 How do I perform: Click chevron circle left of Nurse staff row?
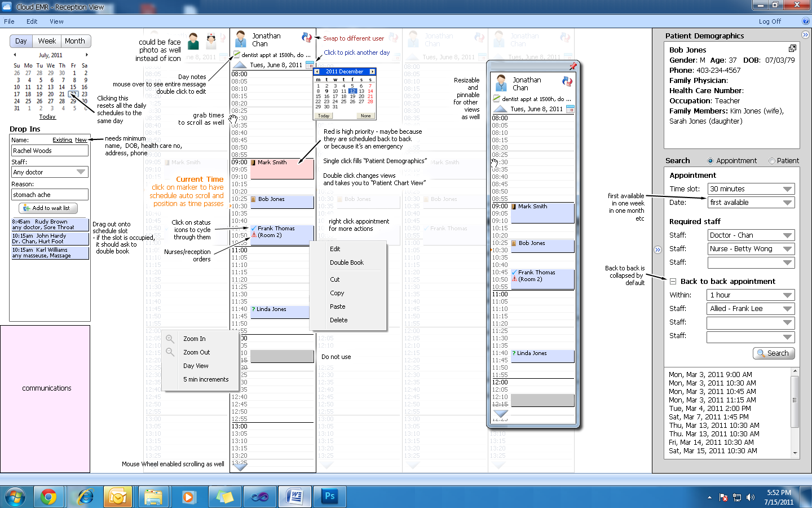657,249
